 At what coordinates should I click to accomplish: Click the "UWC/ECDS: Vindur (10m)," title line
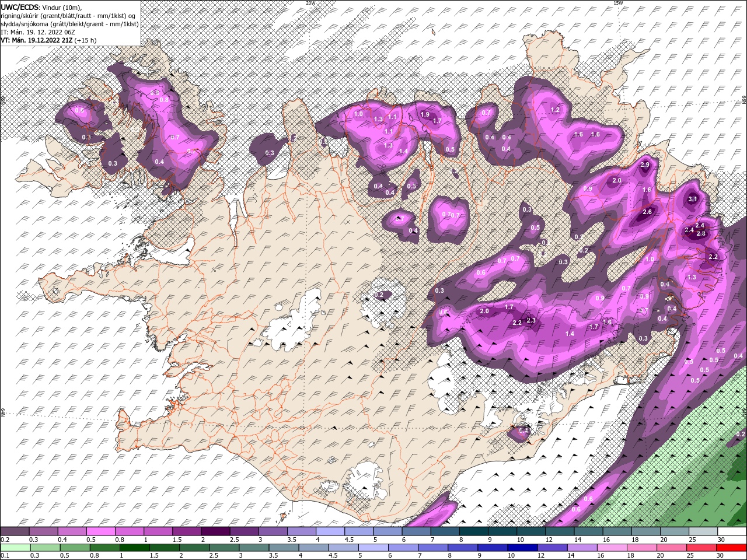coord(41,7)
